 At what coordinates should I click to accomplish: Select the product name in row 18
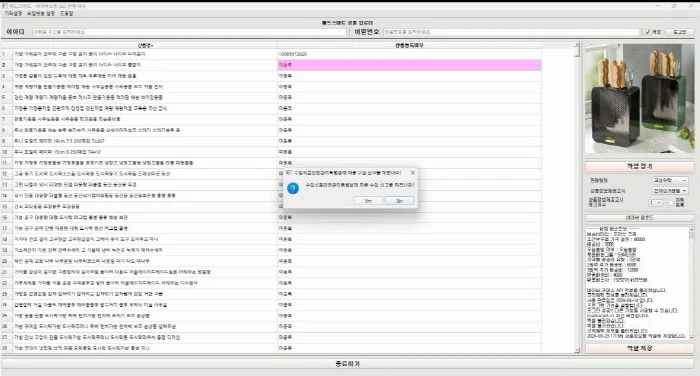pyautogui.click(x=145, y=239)
